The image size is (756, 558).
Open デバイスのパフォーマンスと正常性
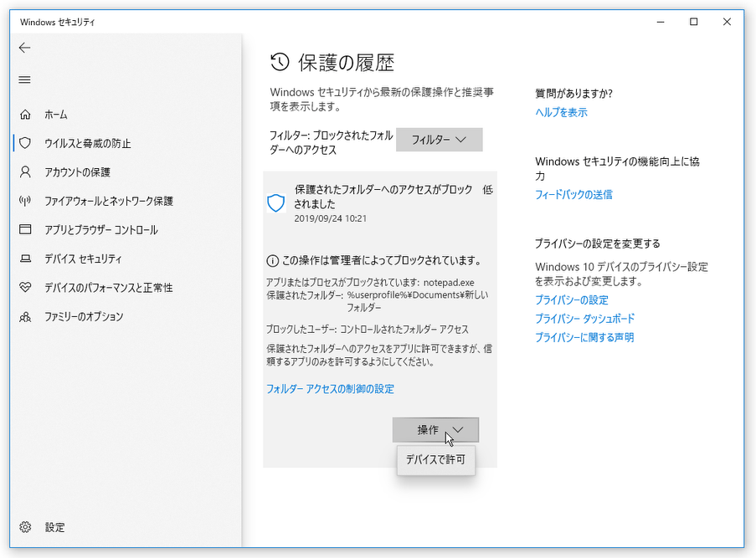click(109, 288)
